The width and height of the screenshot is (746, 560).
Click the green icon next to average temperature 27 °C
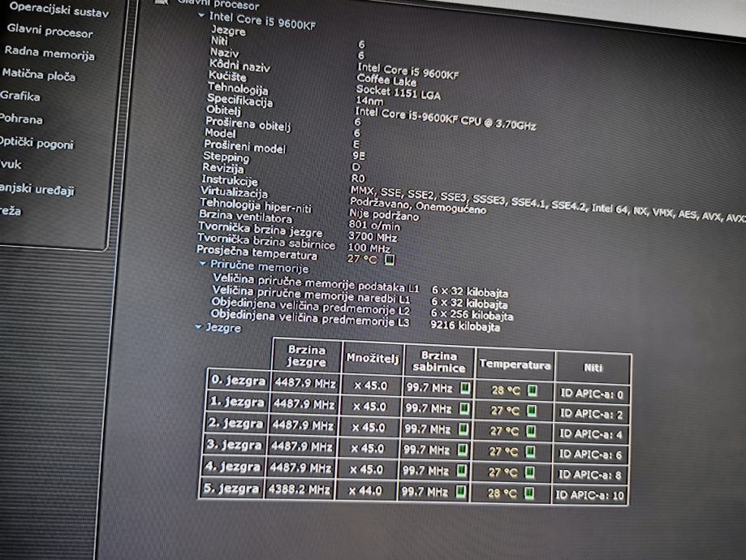click(389, 259)
